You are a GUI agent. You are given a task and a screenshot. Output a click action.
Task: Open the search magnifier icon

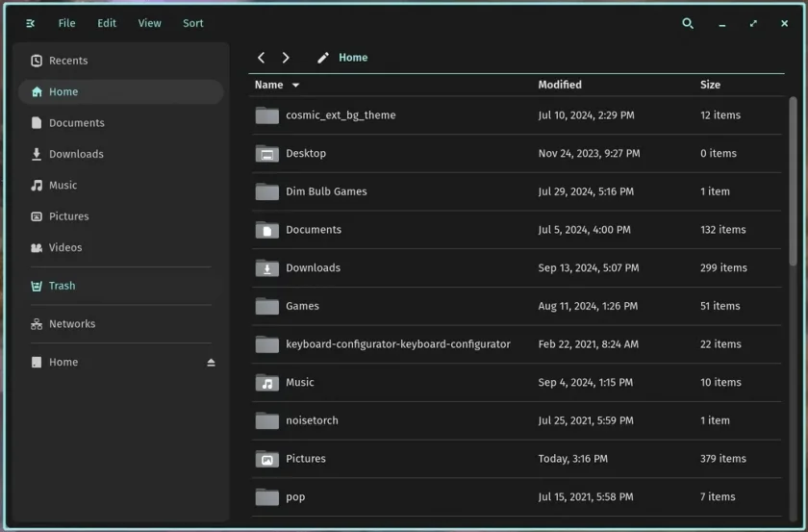(x=688, y=23)
